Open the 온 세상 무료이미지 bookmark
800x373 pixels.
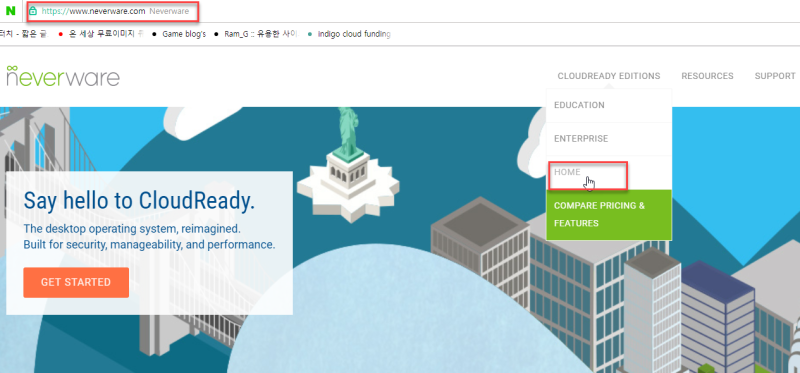pos(102,34)
